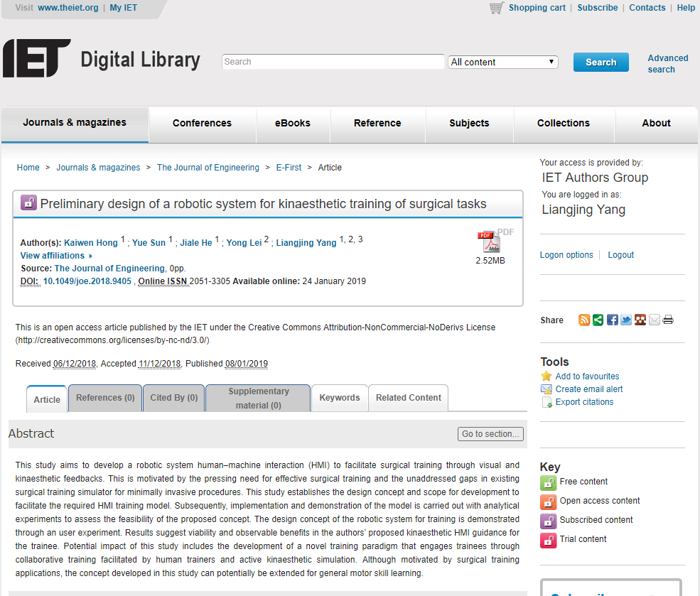Click the green share icon

click(x=598, y=320)
